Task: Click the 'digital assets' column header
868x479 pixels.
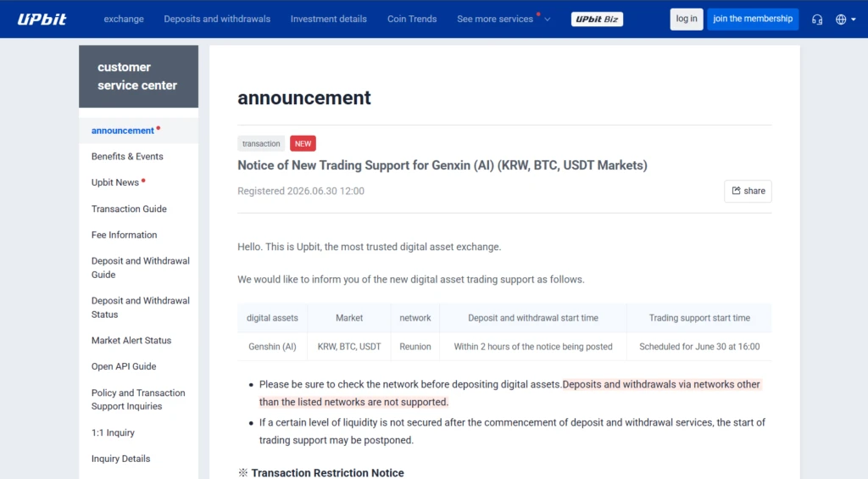Action: [x=272, y=318]
